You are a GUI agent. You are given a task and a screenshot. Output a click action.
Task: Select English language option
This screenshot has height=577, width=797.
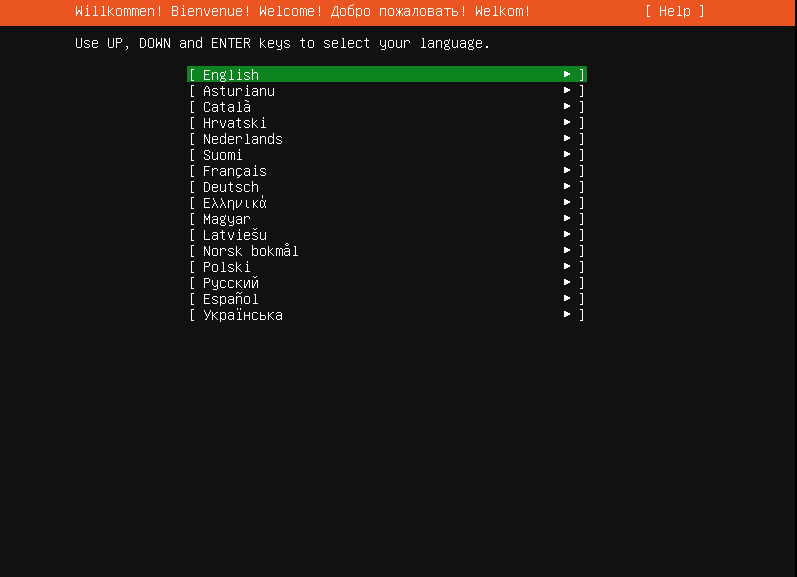point(387,74)
